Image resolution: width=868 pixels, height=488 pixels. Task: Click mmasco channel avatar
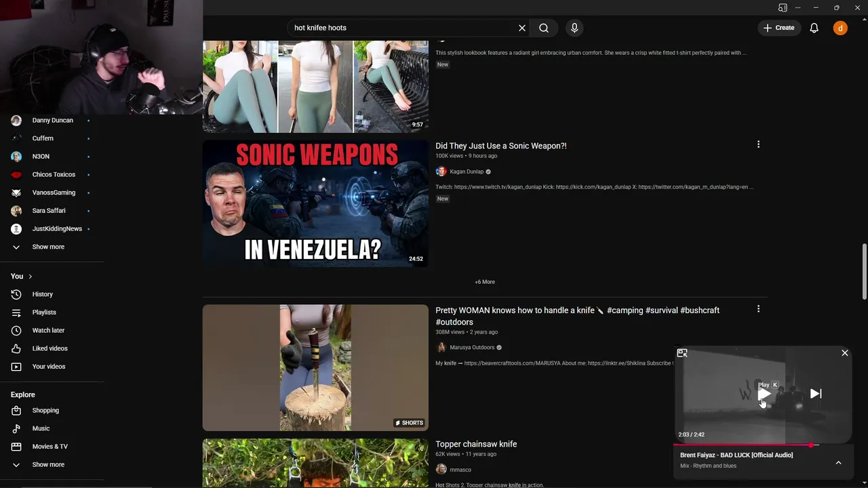point(441,469)
